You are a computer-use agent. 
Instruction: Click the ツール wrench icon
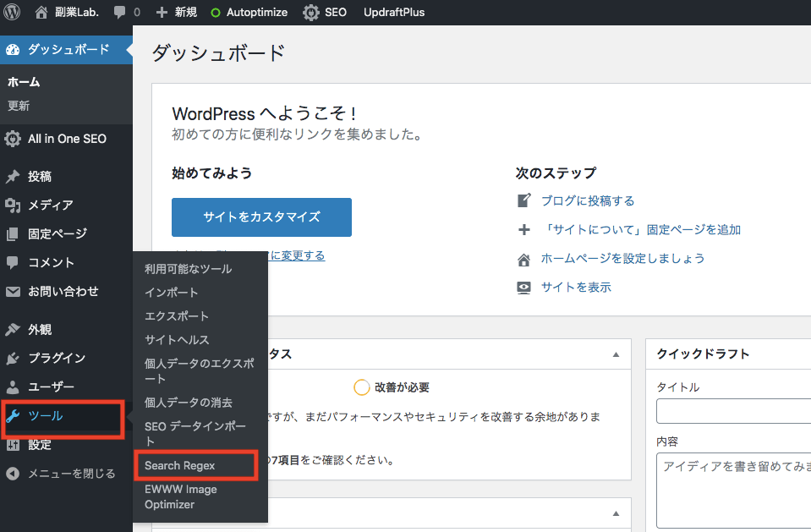click(13, 416)
